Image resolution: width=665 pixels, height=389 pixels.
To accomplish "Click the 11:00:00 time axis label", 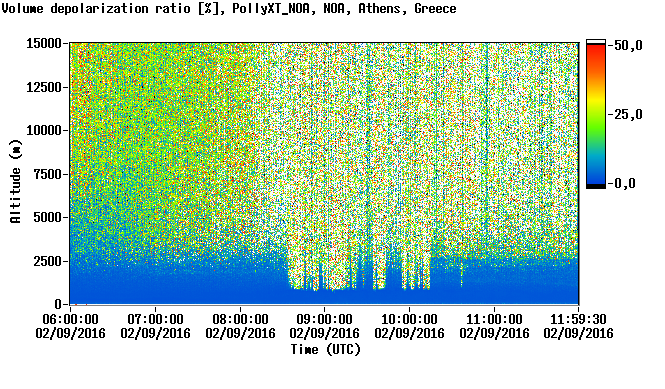I will point(494,319).
